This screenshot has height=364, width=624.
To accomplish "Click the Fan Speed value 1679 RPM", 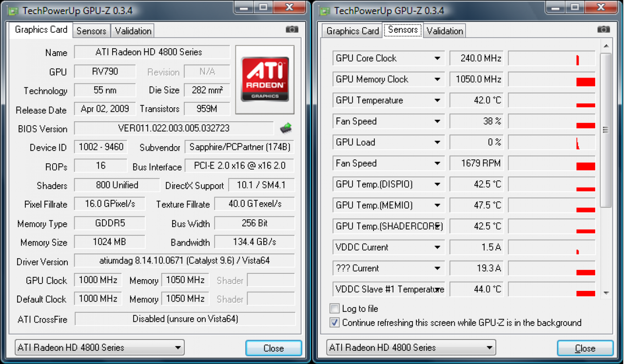I will coord(476,163).
